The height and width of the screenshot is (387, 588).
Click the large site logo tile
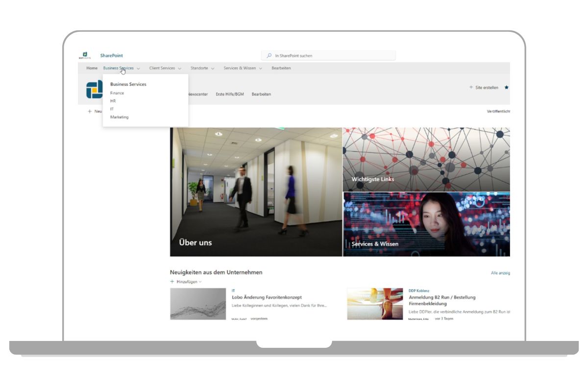click(94, 90)
